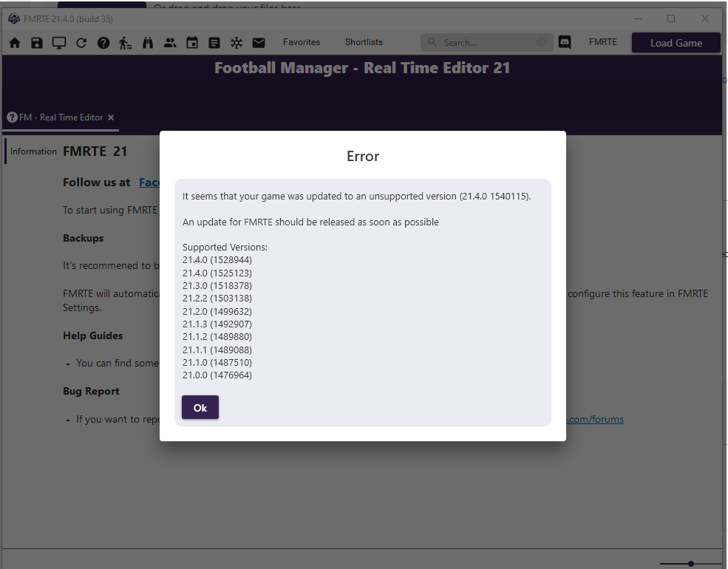Click supported version 21.1.3 (1492907)
This screenshot has width=728, height=569.
point(217,324)
